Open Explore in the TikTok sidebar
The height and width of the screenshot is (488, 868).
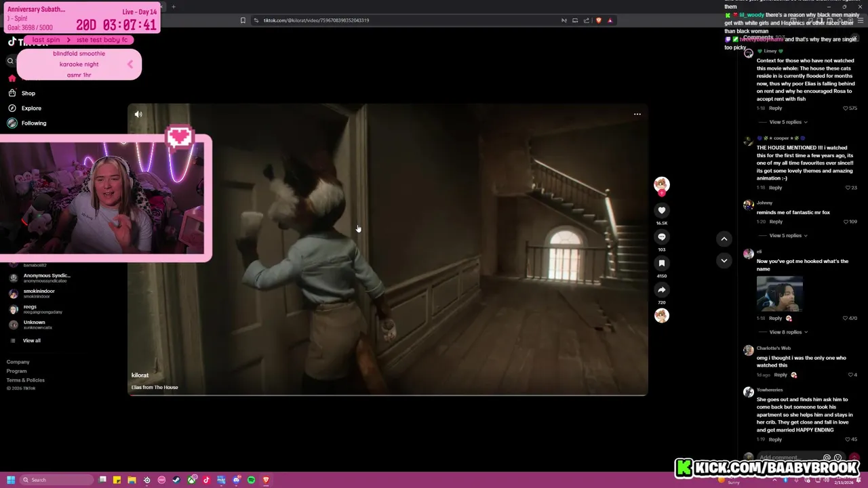coord(31,108)
